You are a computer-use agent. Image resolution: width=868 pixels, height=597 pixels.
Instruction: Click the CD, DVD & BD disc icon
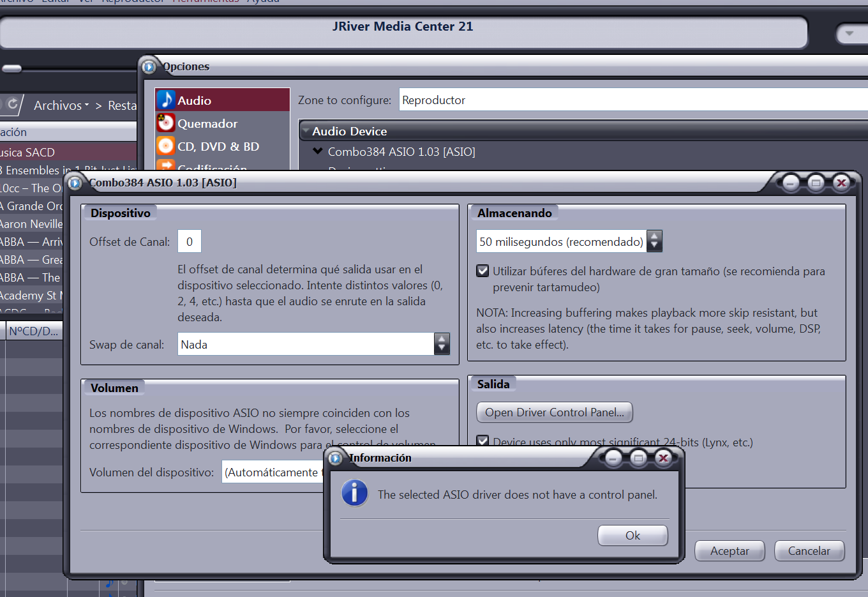click(x=166, y=146)
